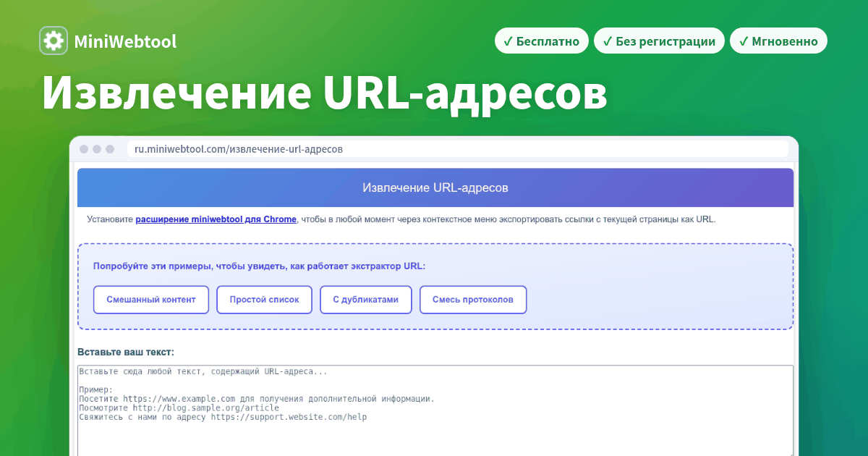This screenshot has width=868, height=456.
Task: Click the MiniWebtool brand name
Action: pyautogui.click(x=125, y=42)
